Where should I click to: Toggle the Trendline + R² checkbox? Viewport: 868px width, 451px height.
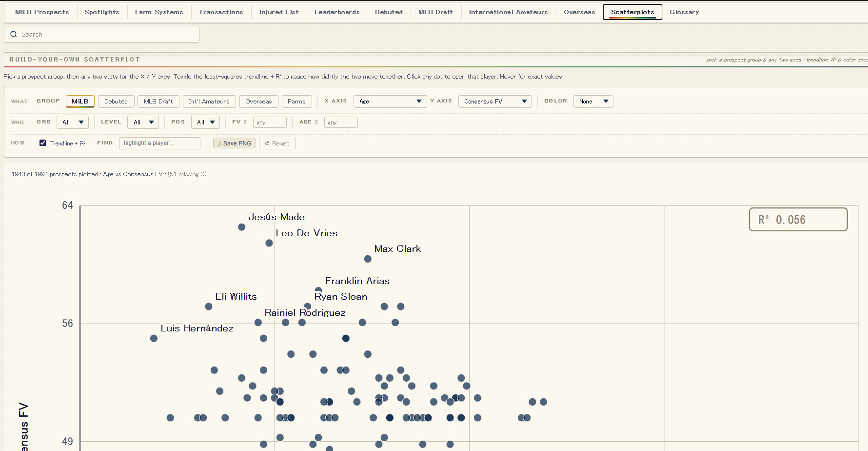point(43,143)
